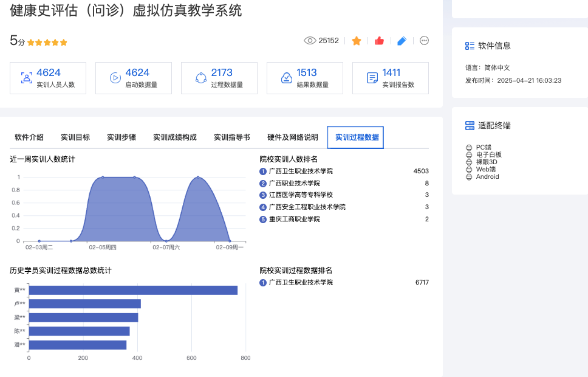Click the 02-05周四 data point on chart

click(103, 178)
